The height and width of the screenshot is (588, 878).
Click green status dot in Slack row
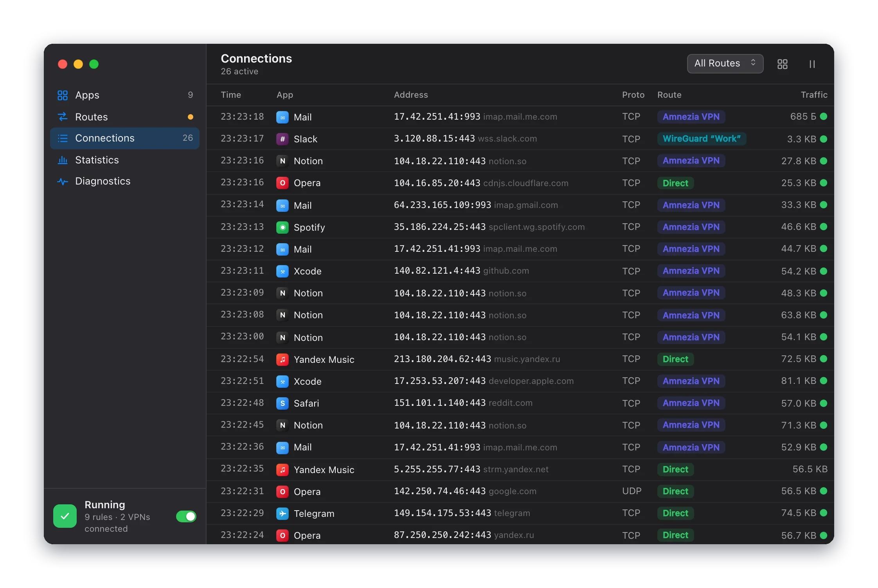pyautogui.click(x=824, y=139)
